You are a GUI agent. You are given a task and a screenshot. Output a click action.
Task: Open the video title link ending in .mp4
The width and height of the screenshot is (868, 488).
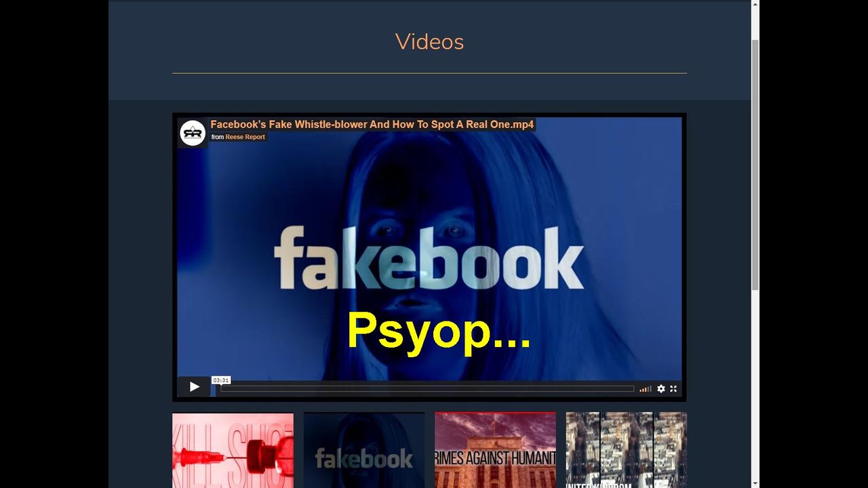coord(372,125)
